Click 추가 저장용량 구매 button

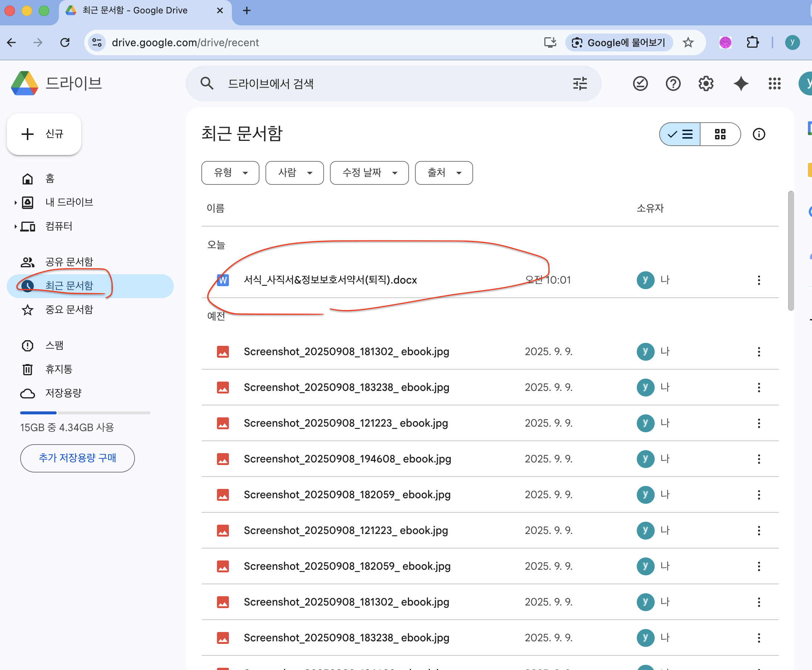[77, 458]
